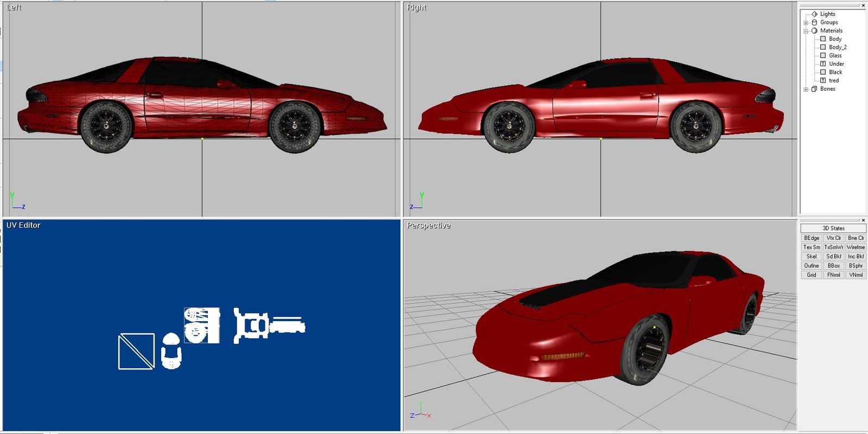The image size is (868, 434).
Task: Toggle Outlne outline display
Action: coord(812,266)
